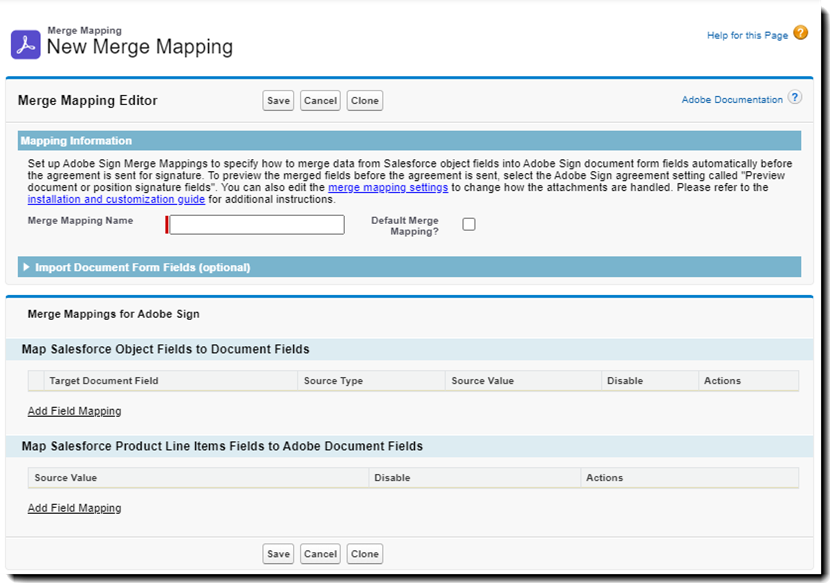Screen dimensions: 830x583
Task: Expand Import Document Form Fields section
Action: coord(27,267)
